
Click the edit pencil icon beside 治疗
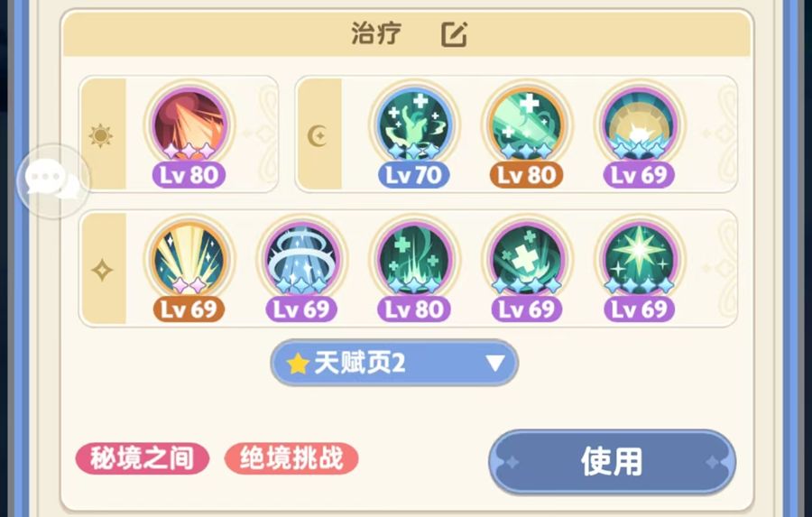[454, 34]
